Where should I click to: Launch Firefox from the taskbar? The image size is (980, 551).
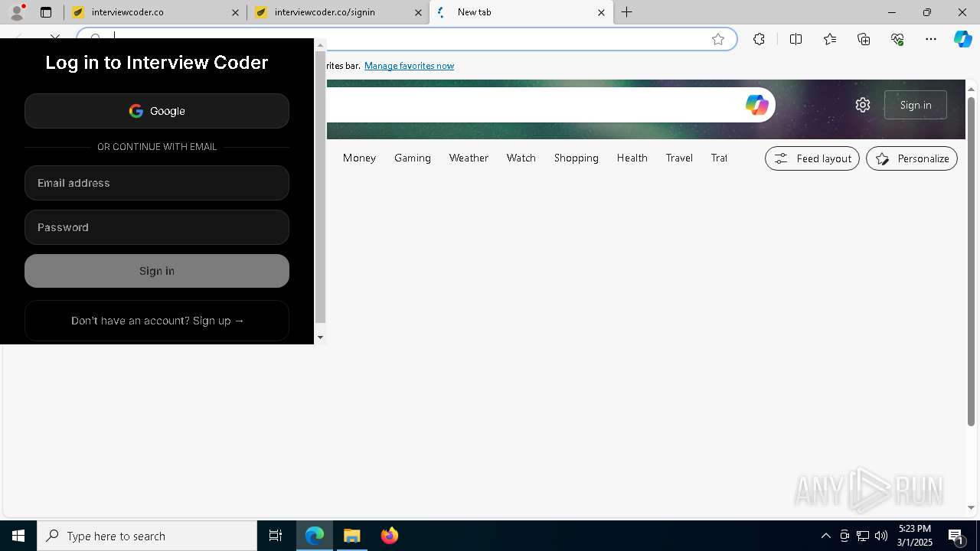[390, 536]
